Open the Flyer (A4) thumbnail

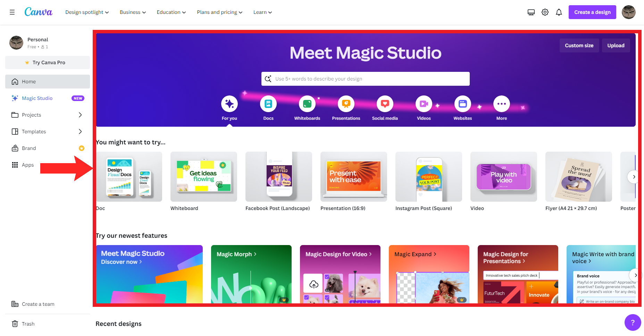[579, 177]
